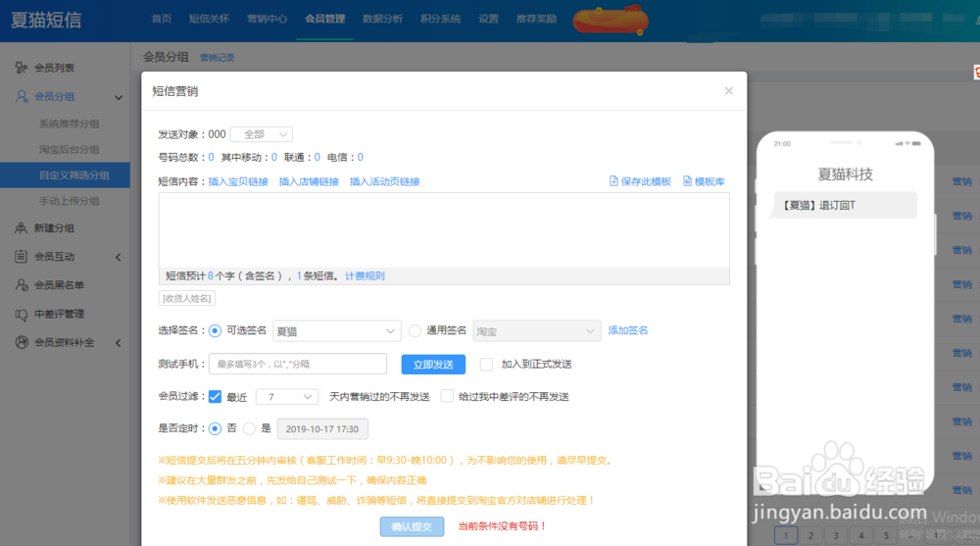Select 淘宝后台分组 in sidebar
The width and height of the screenshot is (980, 546).
point(70,149)
